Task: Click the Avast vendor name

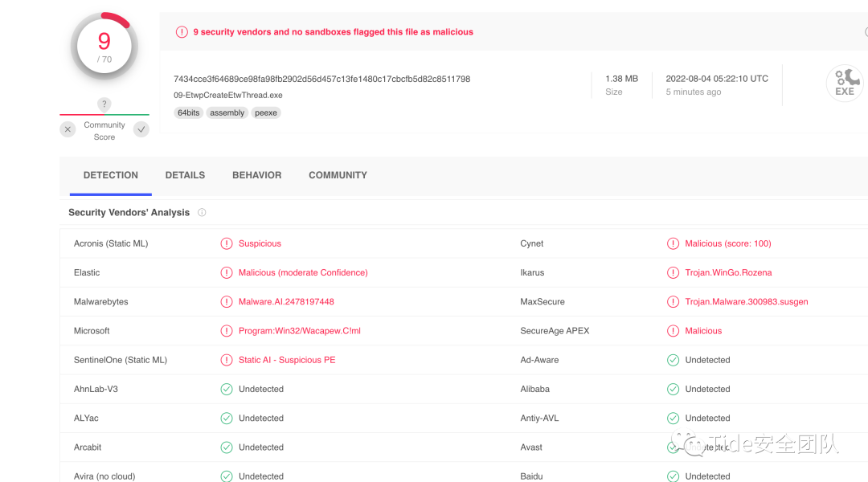Action: click(531, 447)
